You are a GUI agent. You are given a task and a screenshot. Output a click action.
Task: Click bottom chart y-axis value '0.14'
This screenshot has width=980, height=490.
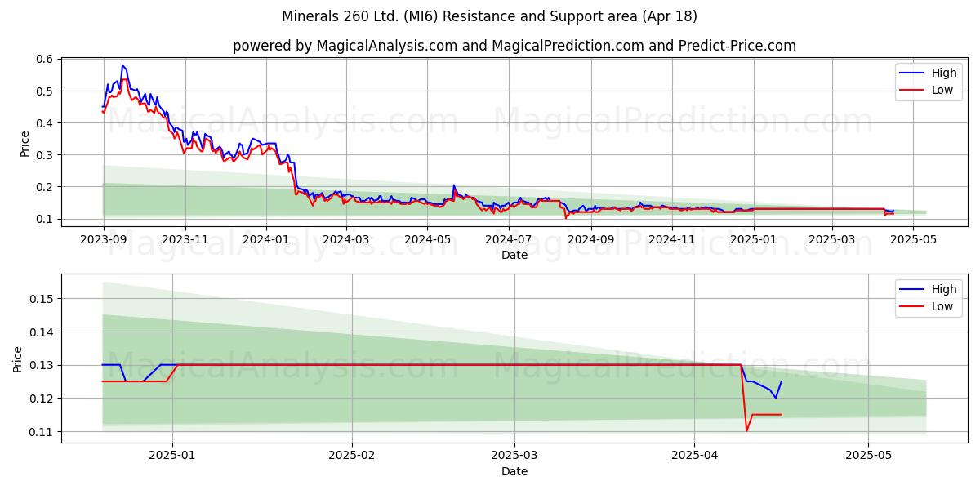[x=41, y=332]
